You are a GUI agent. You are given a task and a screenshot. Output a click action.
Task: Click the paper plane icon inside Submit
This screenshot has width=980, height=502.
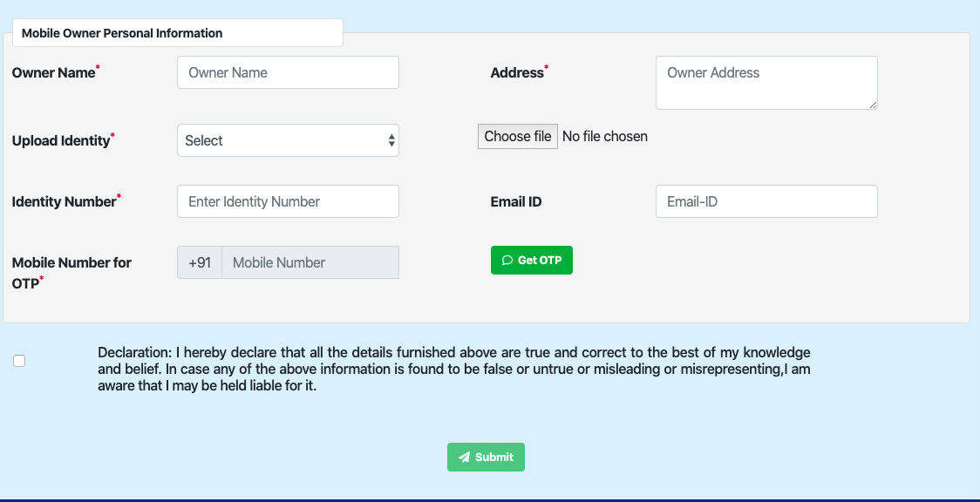(x=463, y=457)
